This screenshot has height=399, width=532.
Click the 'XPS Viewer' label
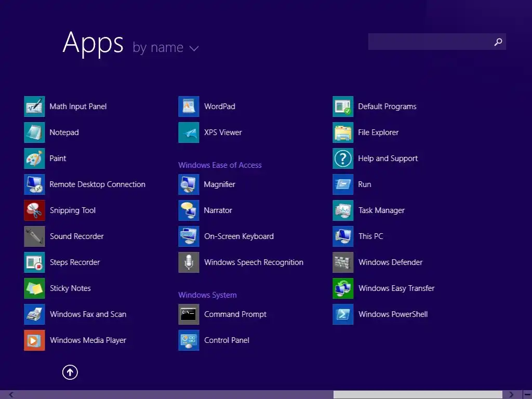point(223,132)
